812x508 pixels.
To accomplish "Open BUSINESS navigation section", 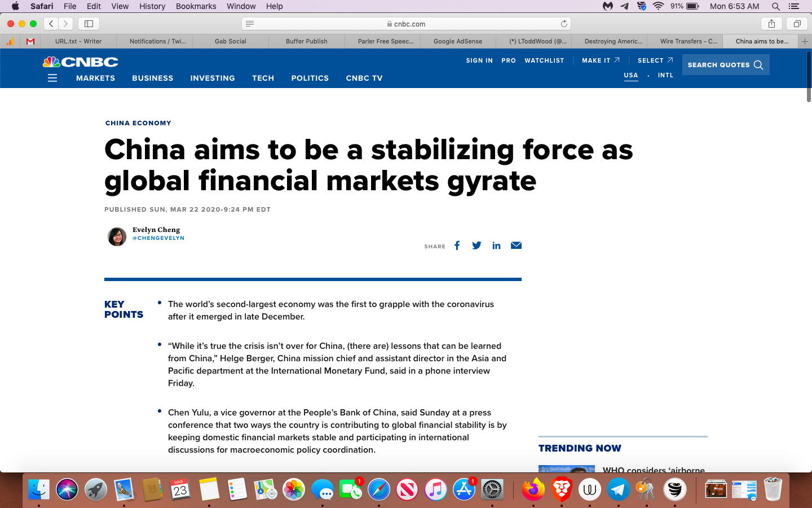I will pyautogui.click(x=153, y=78).
